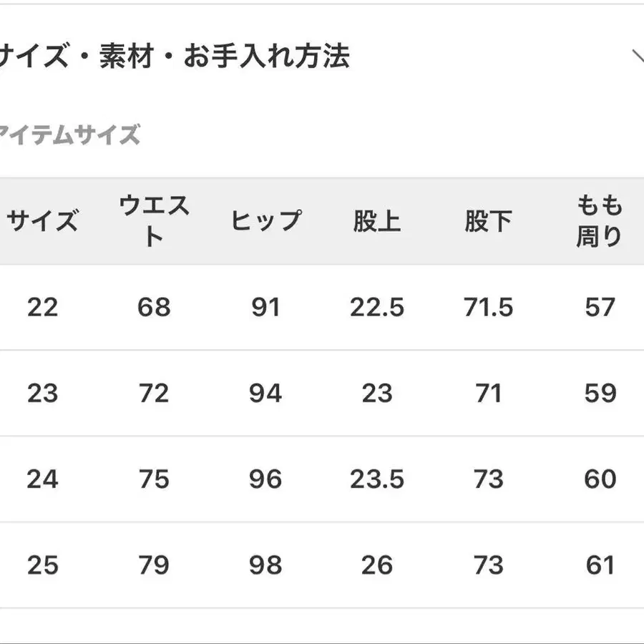The height and width of the screenshot is (644, 644).
Task: Click the inseam value 71.5 for size 22
Action: click(487, 308)
